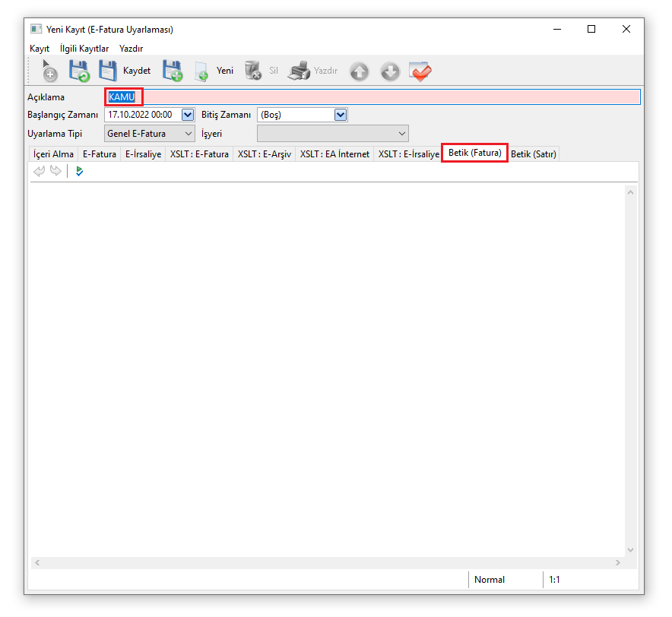Screen dimensions: 672x617
Task: Click the Yeni button label
Action: (x=225, y=71)
